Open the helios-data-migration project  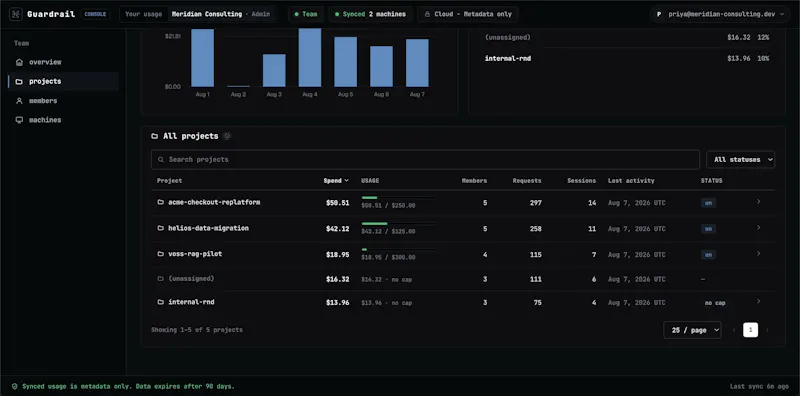(209, 229)
